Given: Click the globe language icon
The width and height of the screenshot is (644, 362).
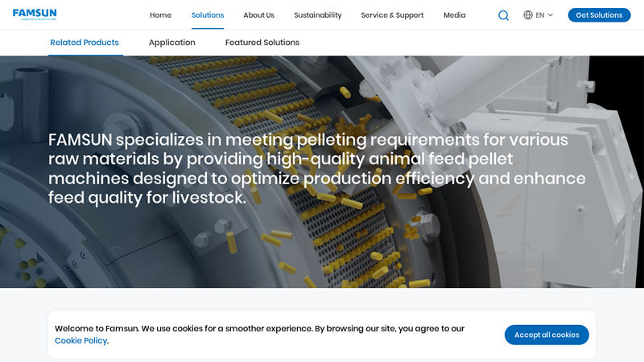Looking at the screenshot, I should click(528, 15).
